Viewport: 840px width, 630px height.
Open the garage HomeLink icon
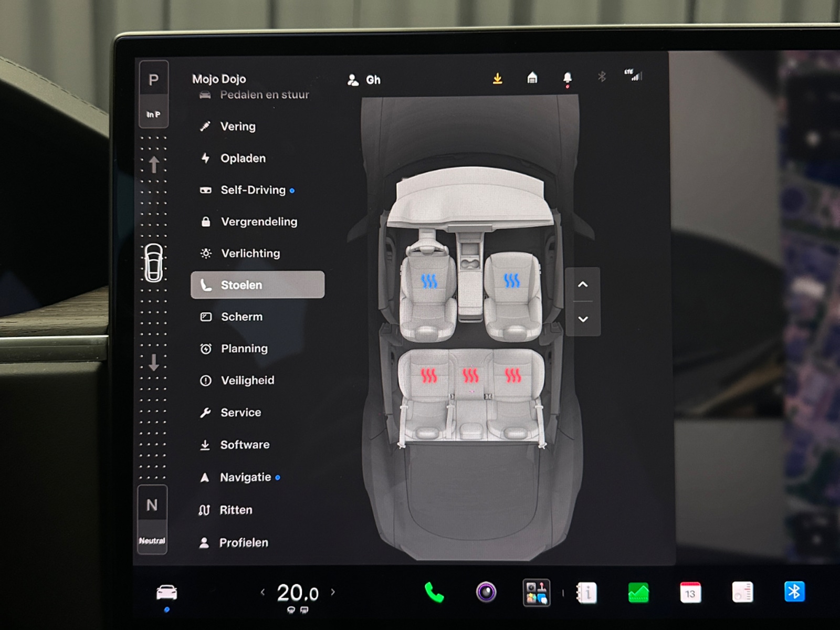click(x=532, y=78)
